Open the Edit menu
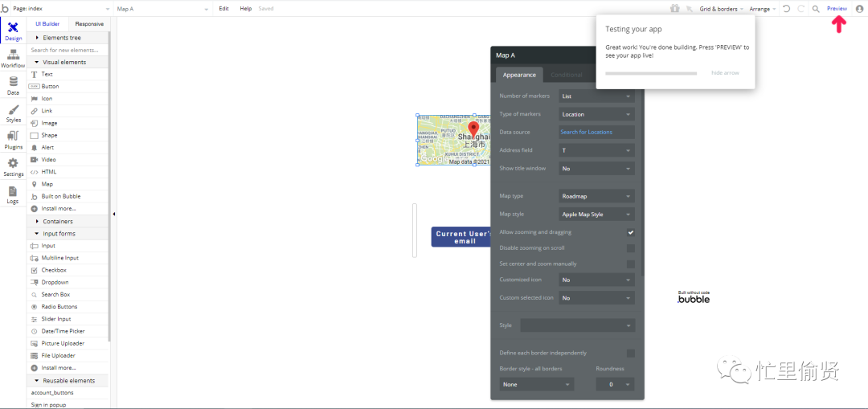The image size is (868, 409). tap(223, 9)
